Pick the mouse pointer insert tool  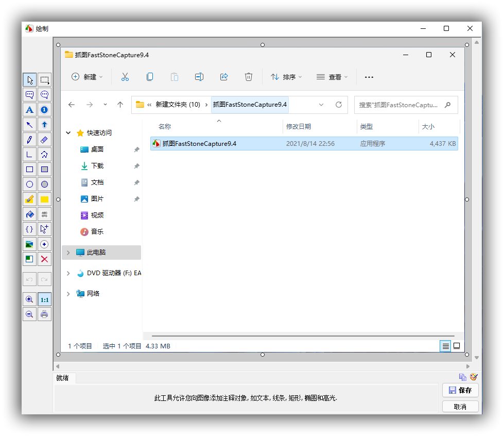[x=44, y=229]
